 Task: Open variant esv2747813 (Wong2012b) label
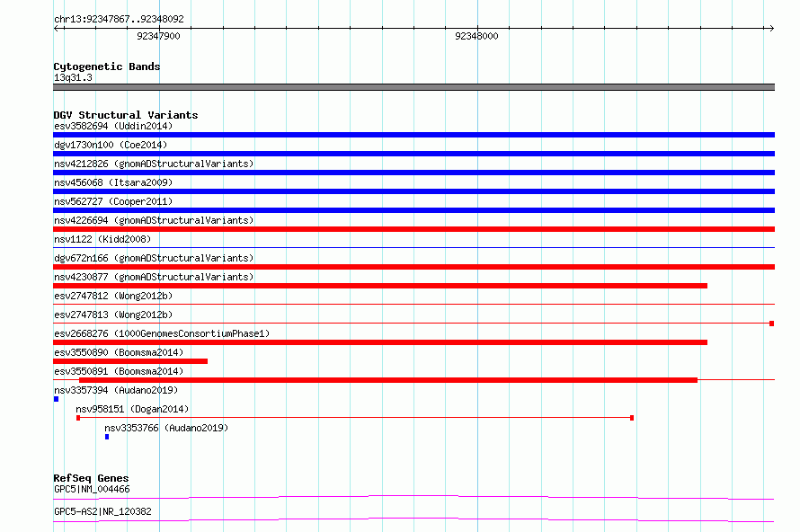coord(113,315)
